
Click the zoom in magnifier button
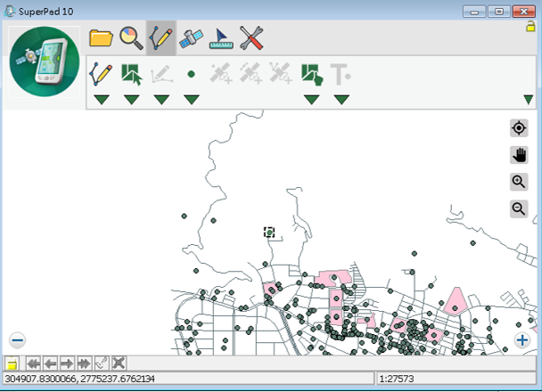tap(519, 182)
